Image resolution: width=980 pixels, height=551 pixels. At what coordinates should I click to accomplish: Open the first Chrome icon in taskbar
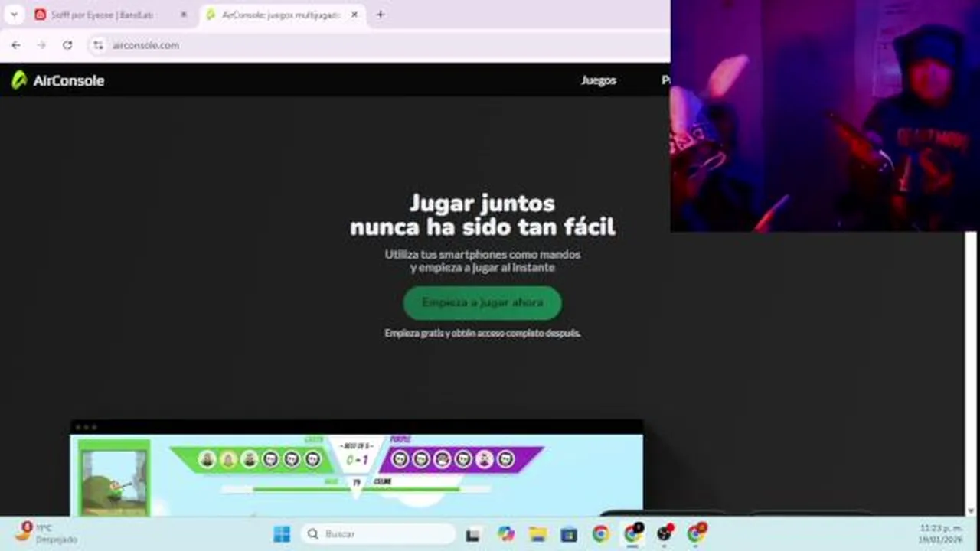(x=601, y=534)
